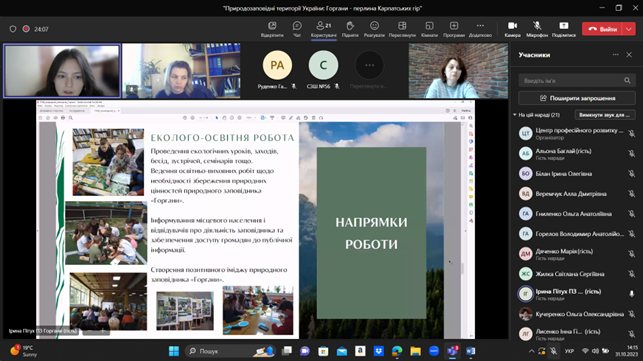The height and width of the screenshot is (361, 643).
Task: Open the Реагувати reactions menu
Action: (374, 29)
